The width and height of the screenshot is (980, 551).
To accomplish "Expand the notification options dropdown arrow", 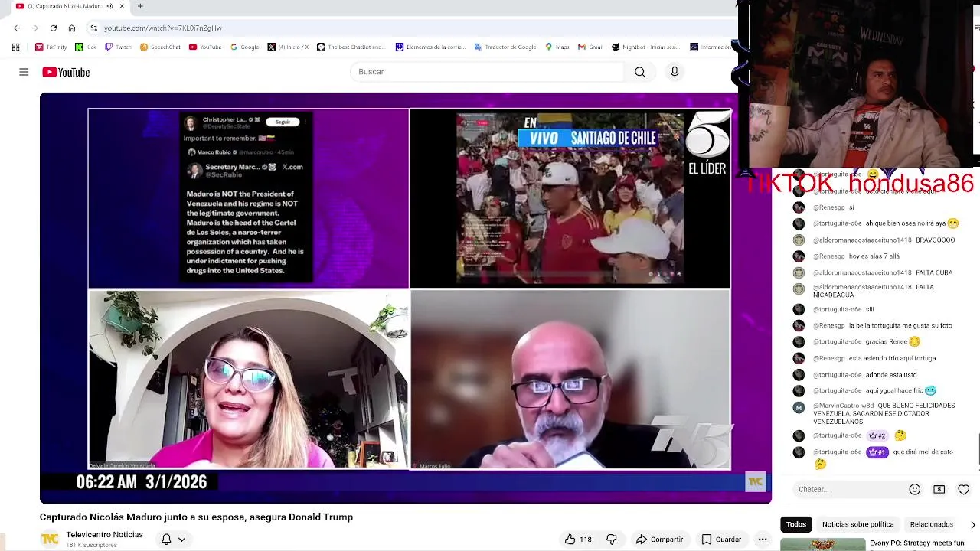I will (x=181, y=540).
